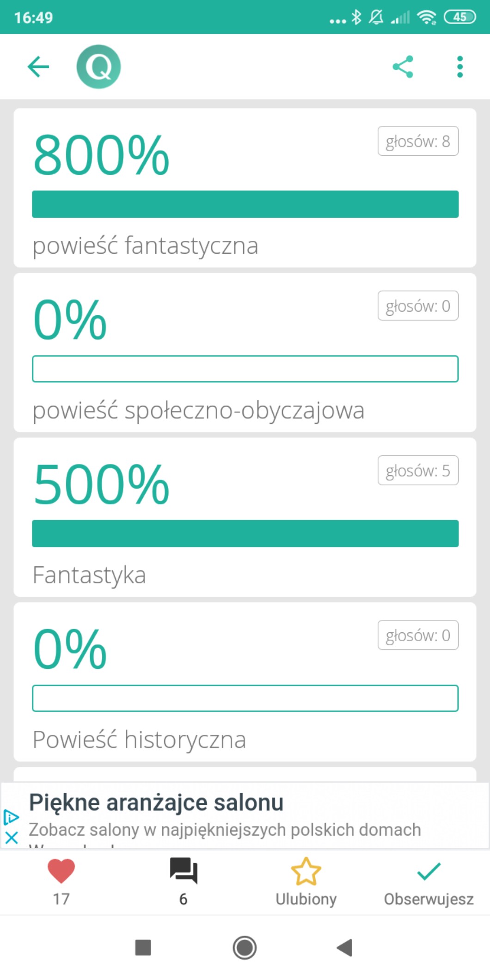Screen dimensions: 490x980
Task: Click the 800% result bar
Action: (245, 204)
